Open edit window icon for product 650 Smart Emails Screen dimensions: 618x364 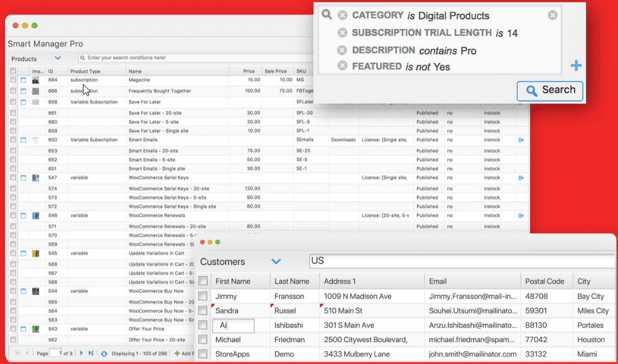point(23,140)
